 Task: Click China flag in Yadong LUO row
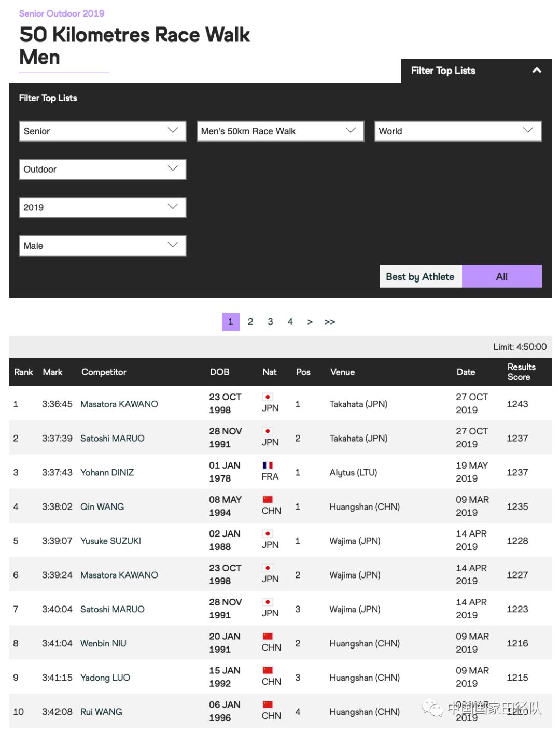click(268, 670)
